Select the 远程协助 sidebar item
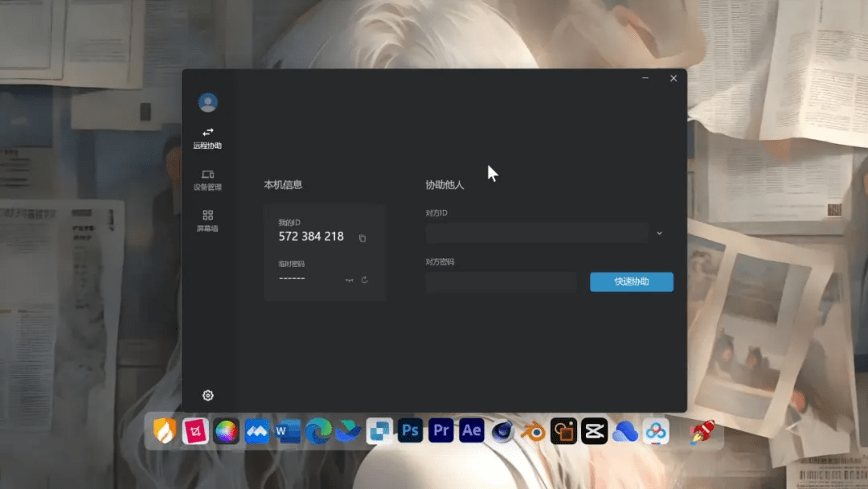Viewport: 868px width, 489px height. click(x=208, y=138)
